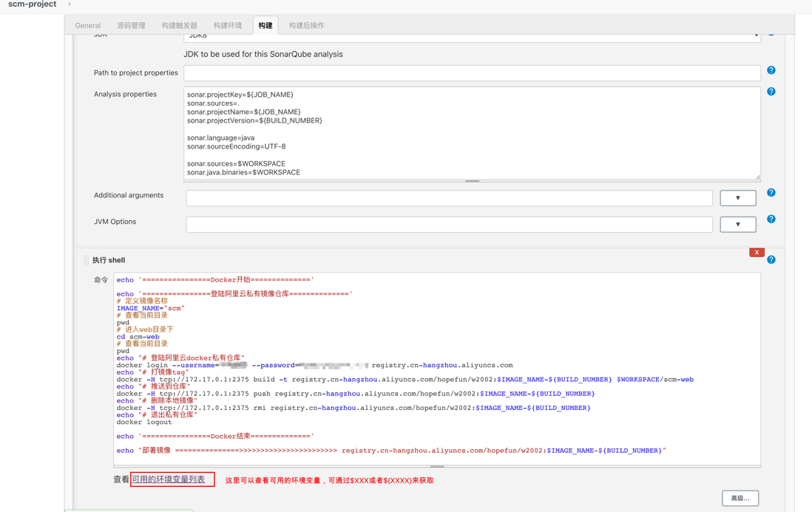Click the Docker结束 echo line
This screenshot has height=512, width=812.
point(215,436)
